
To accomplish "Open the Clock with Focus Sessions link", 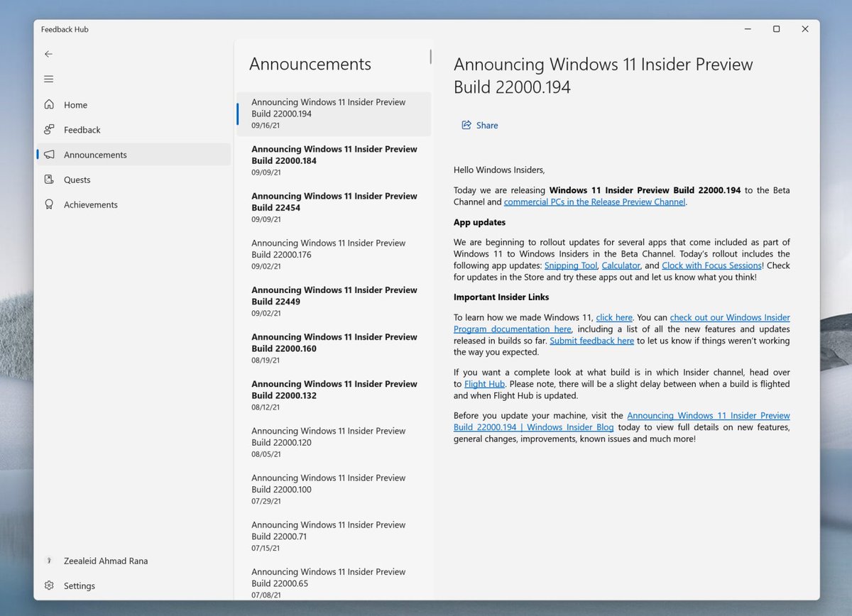I will [711, 265].
